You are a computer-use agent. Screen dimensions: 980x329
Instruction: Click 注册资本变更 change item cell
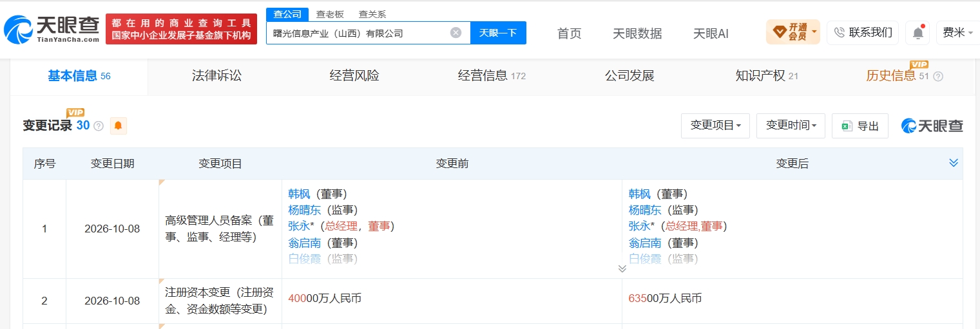pyautogui.click(x=220, y=301)
